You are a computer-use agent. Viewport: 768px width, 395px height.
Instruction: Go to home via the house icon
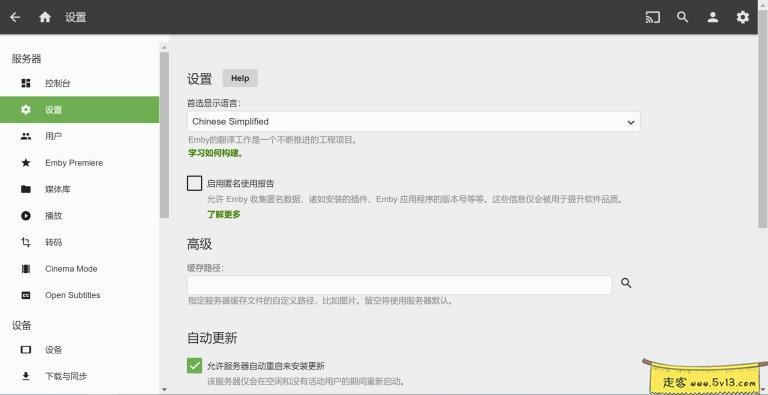coord(45,17)
